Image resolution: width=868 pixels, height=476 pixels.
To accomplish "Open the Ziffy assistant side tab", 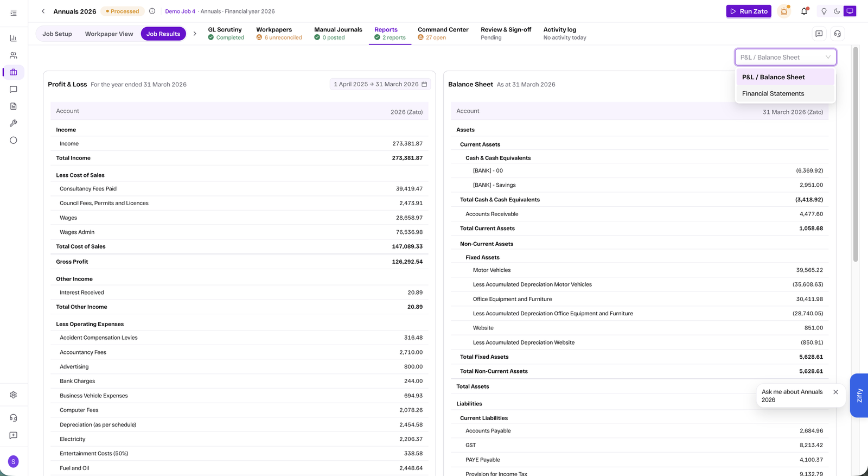I will pyautogui.click(x=859, y=395).
